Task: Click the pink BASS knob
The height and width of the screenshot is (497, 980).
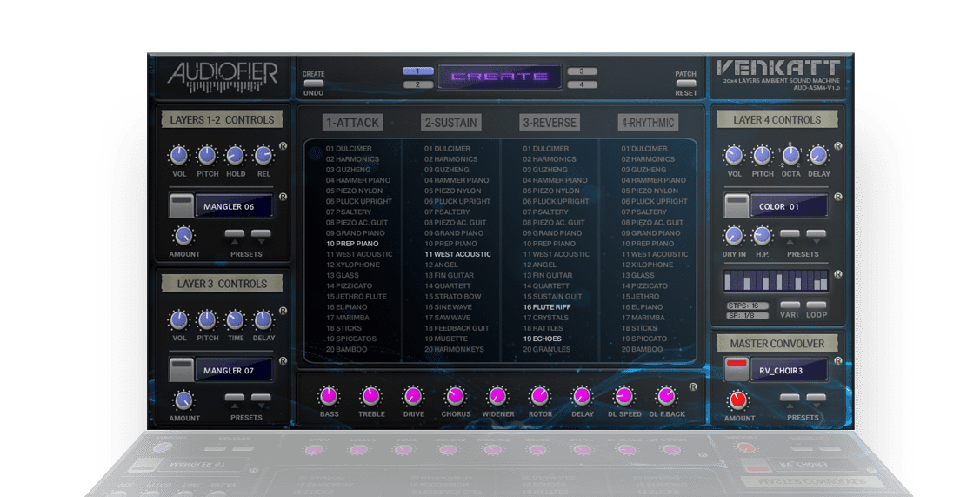Action: tap(329, 396)
